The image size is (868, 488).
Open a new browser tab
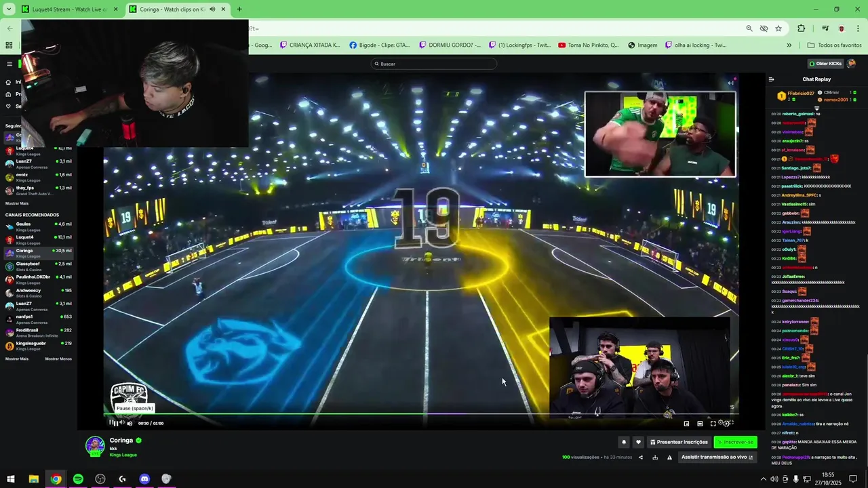click(x=239, y=9)
